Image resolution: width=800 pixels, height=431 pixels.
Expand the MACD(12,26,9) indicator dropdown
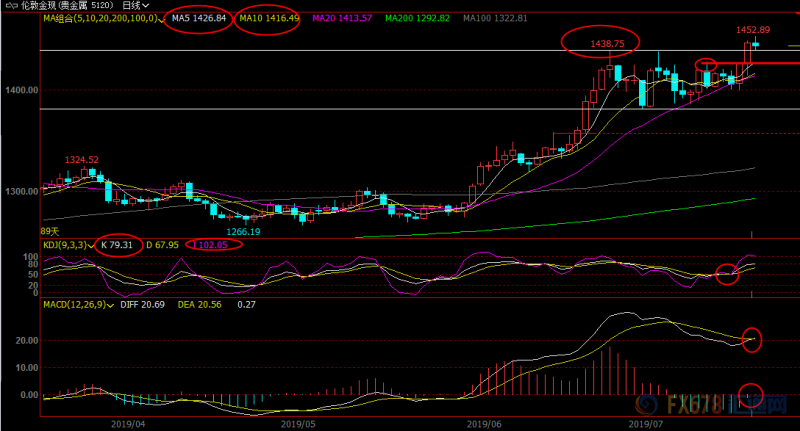[110, 306]
